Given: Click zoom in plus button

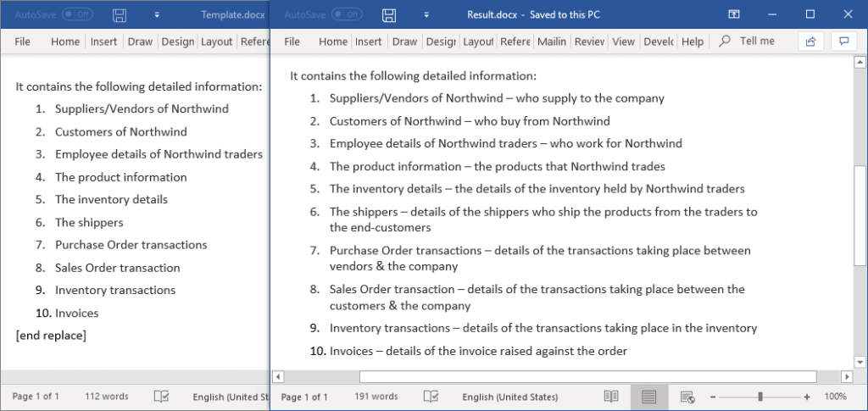Looking at the screenshot, I should click(x=807, y=397).
